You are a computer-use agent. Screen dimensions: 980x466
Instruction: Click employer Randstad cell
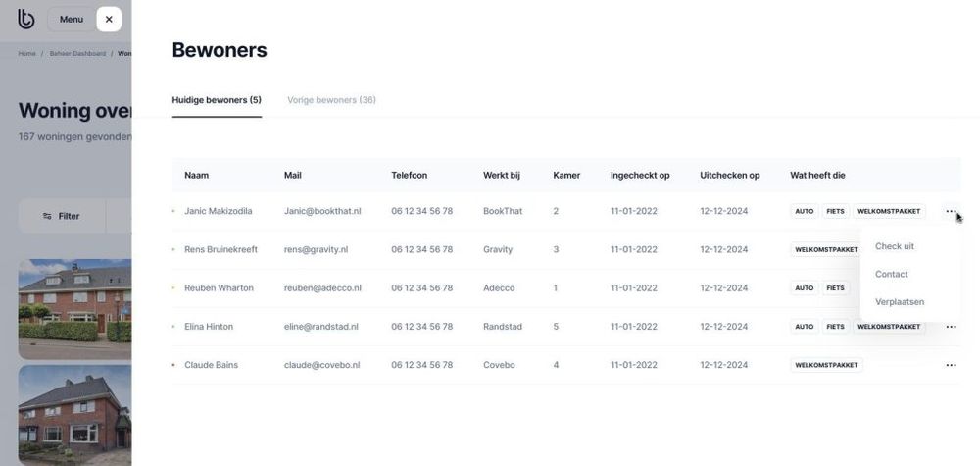pos(503,327)
